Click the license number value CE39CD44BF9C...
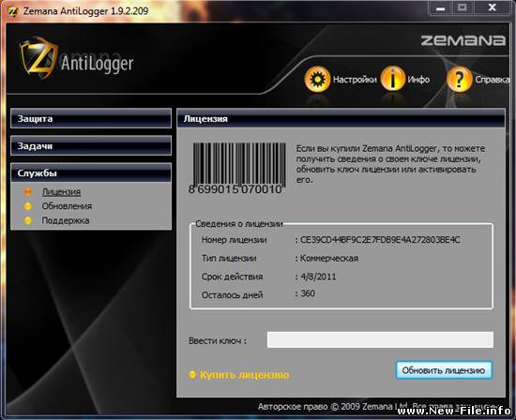The height and width of the screenshot is (420, 516). pyautogui.click(x=380, y=240)
